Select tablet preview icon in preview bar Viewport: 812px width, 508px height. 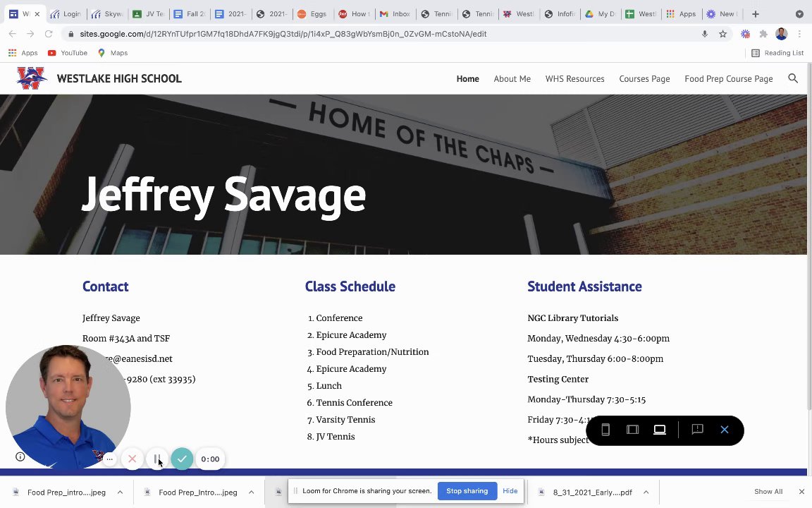632,430
